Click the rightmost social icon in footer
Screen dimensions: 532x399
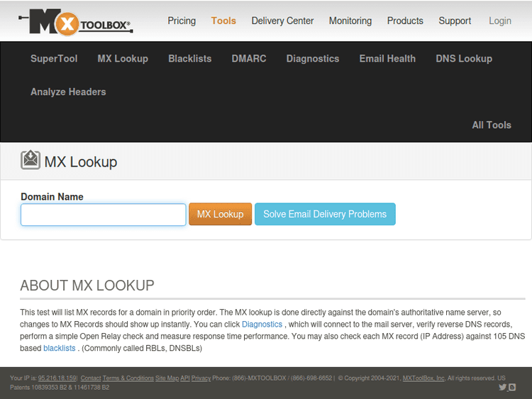coord(512,387)
